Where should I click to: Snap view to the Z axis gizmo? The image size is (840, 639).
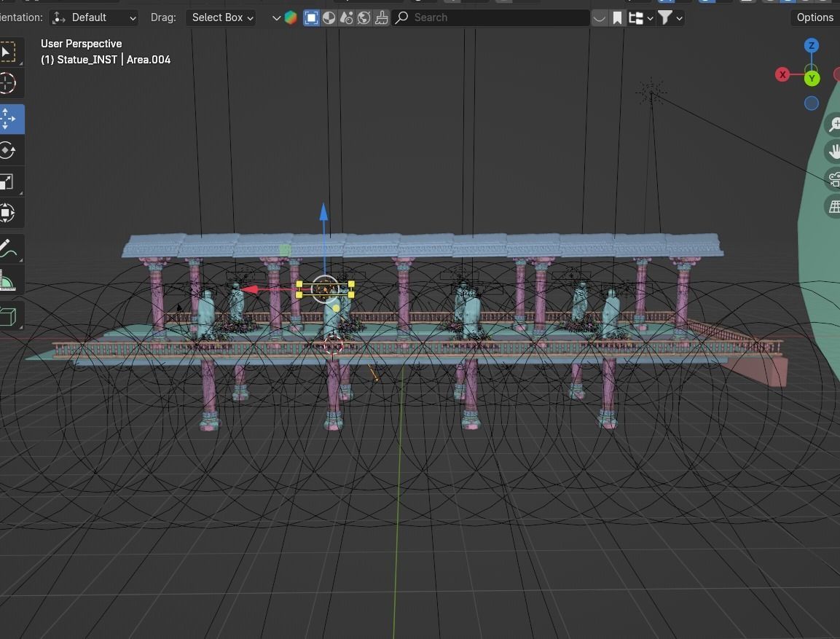[812, 45]
